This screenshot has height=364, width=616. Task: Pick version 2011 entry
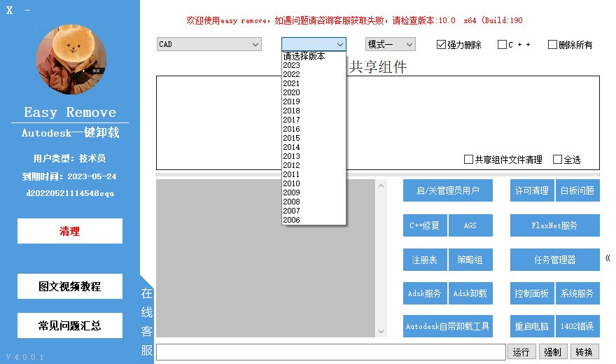coord(314,174)
